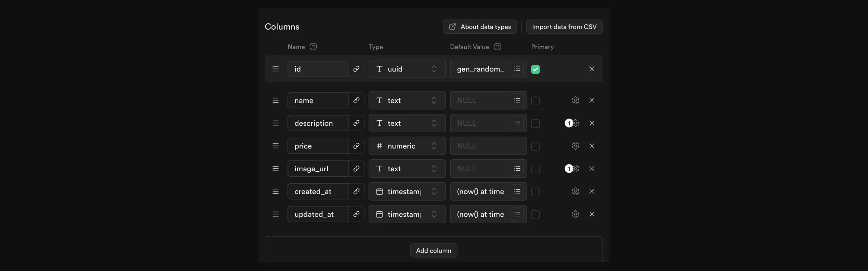The height and width of the screenshot is (271, 868).
Task: Click drag handle for updated_at column
Action: (276, 214)
